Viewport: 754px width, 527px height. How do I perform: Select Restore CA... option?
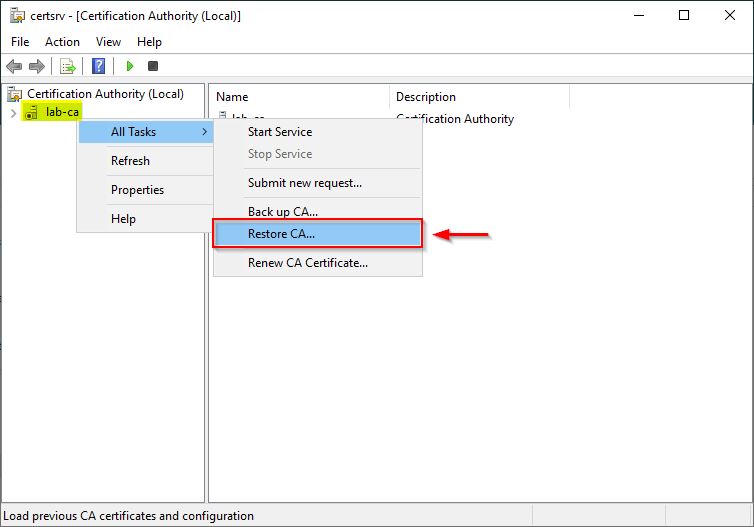(x=318, y=234)
